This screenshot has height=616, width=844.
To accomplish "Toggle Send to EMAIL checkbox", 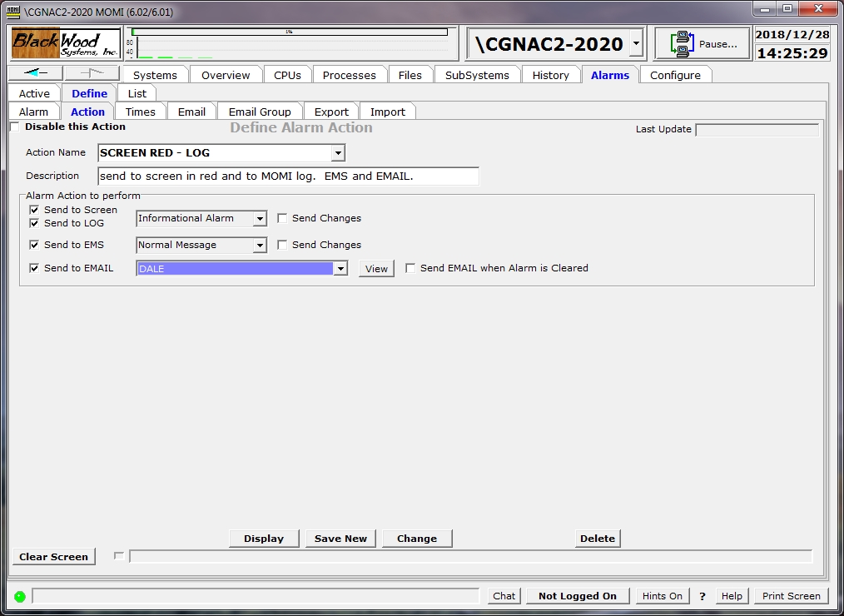I will [34, 268].
